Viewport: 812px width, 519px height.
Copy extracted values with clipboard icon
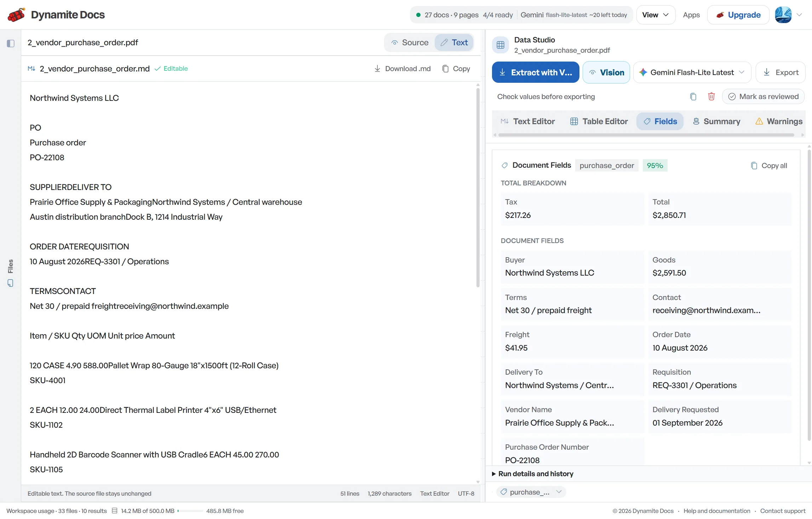click(693, 97)
